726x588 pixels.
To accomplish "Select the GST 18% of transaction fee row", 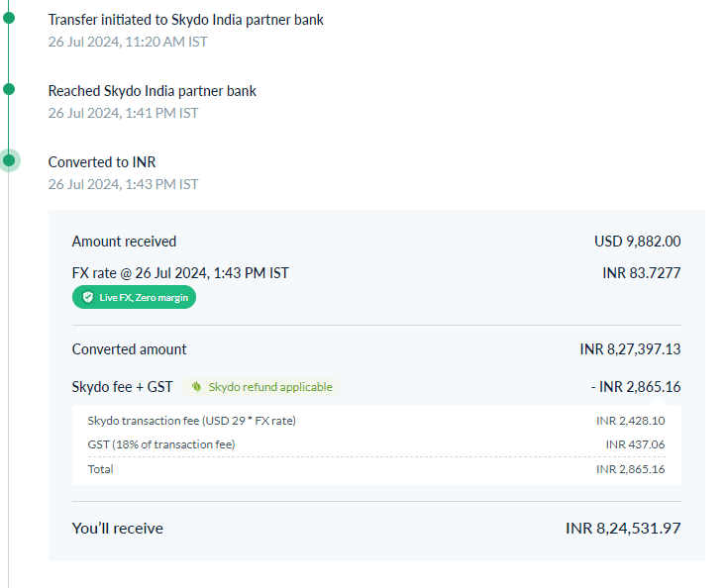I will (x=161, y=444).
